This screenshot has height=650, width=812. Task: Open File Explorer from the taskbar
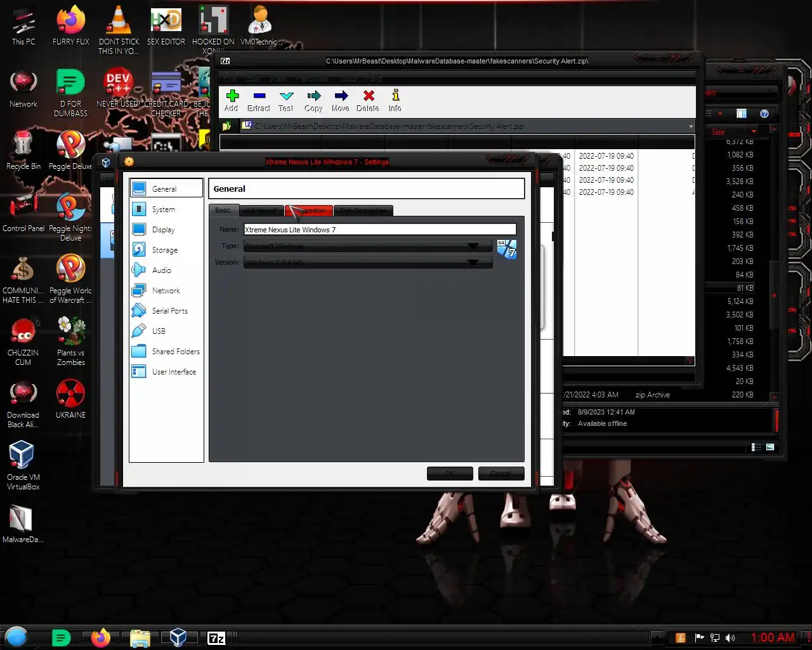pyautogui.click(x=140, y=637)
